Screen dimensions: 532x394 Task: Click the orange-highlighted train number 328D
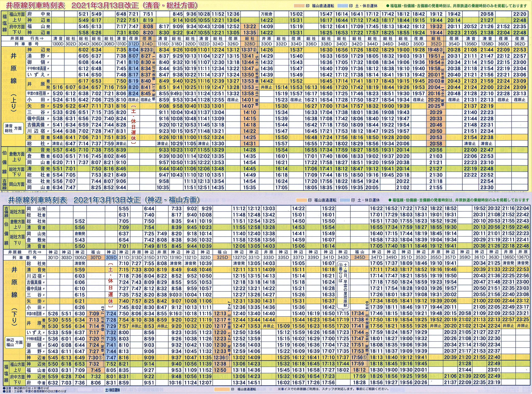250,44
